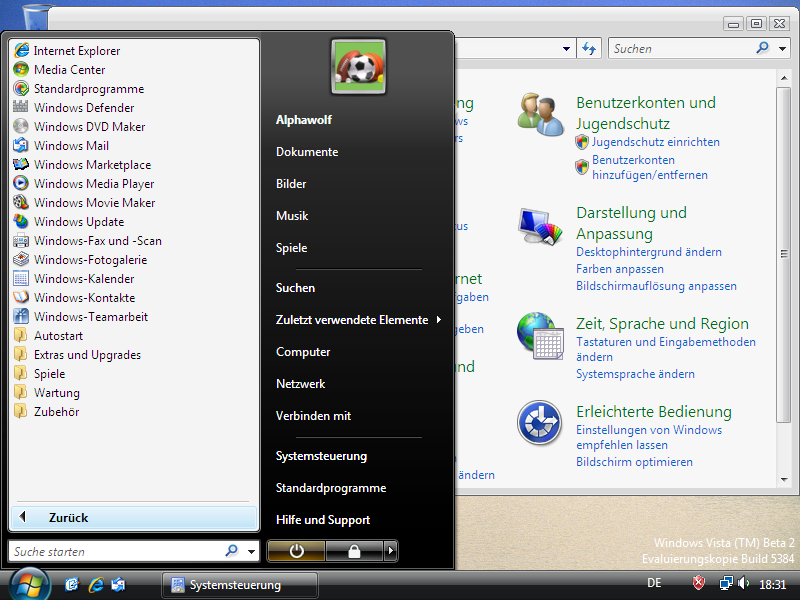
Task: Launch Windows Media Player from the list
Action: click(x=93, y=184)
